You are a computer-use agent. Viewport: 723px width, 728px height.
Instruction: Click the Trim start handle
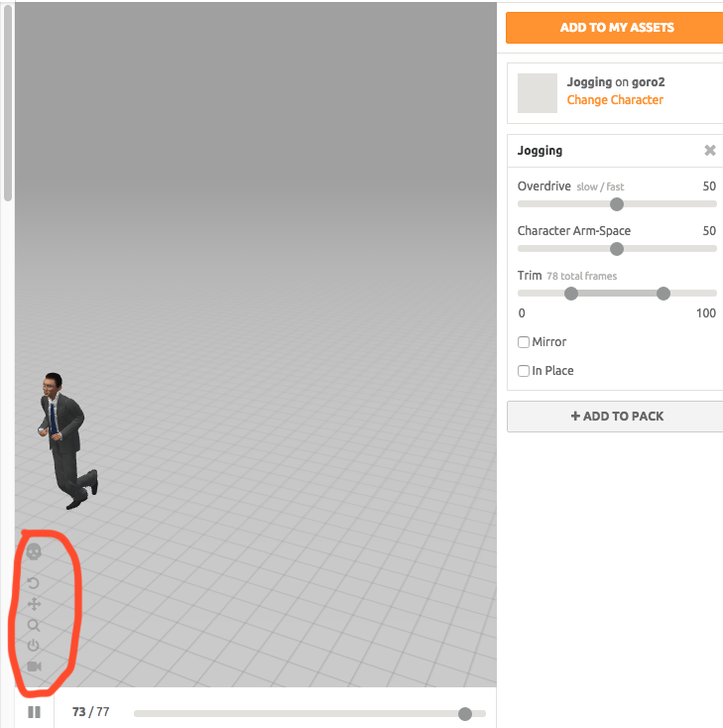tap(571, 294)
